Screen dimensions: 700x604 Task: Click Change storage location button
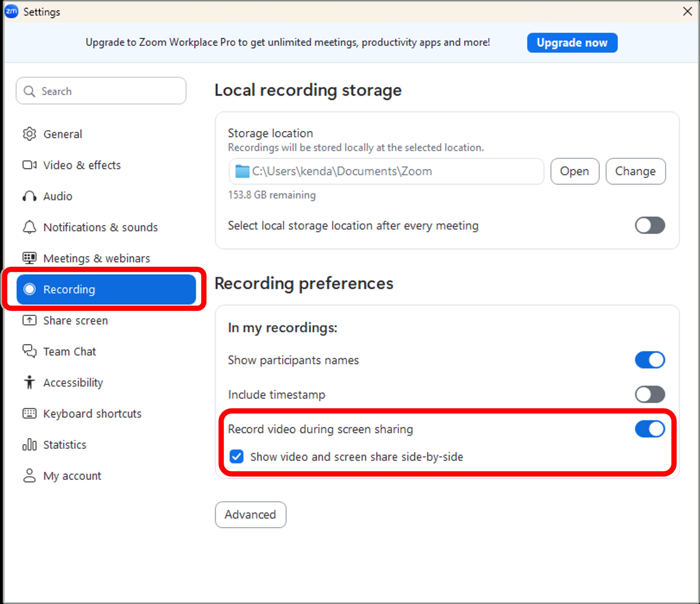coord(635,171)
